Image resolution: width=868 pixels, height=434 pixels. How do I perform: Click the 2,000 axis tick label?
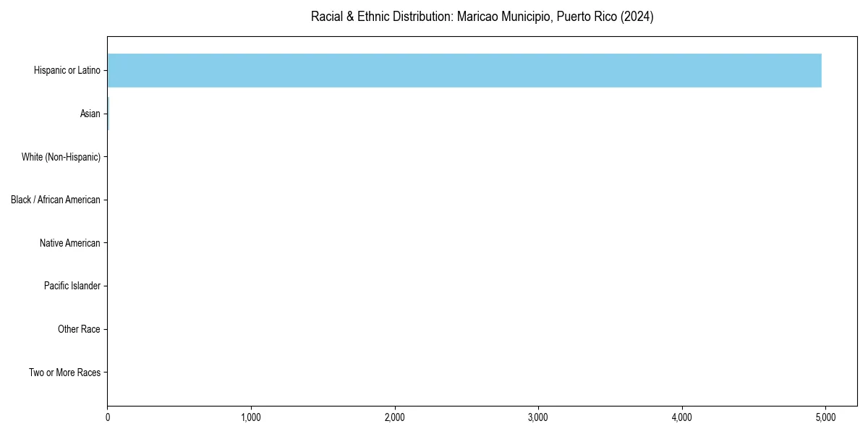point(395,415)
